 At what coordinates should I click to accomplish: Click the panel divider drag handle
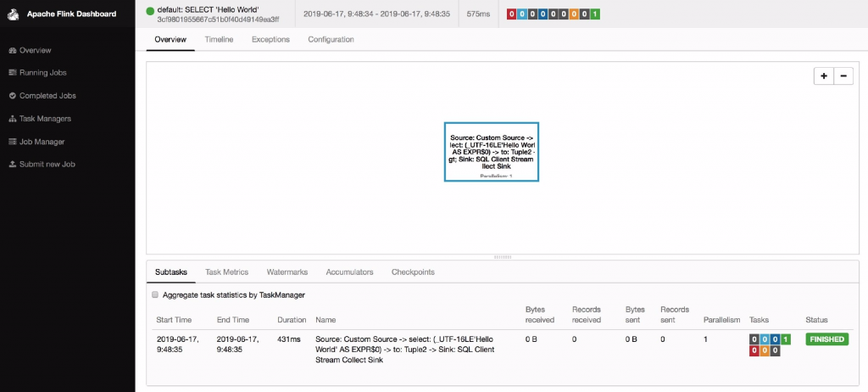tap(503, 257)
